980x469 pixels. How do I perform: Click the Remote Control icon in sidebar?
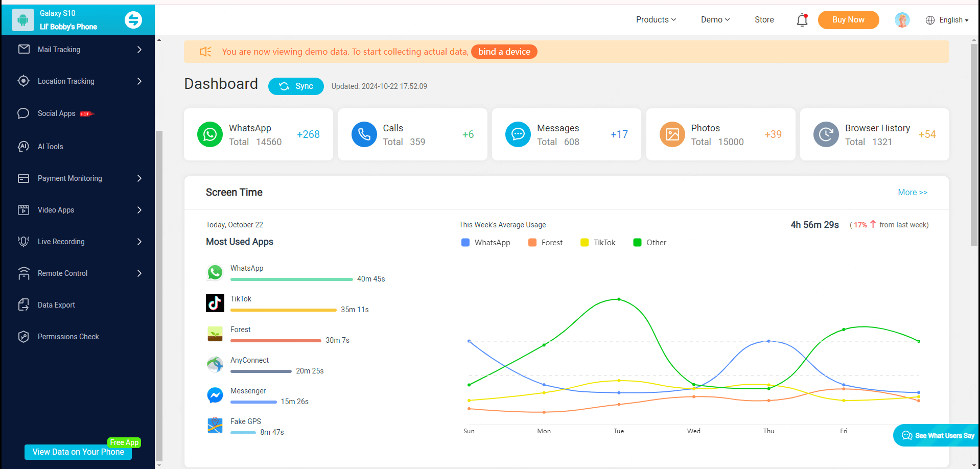pyautogui.click(x=24, y=273)
